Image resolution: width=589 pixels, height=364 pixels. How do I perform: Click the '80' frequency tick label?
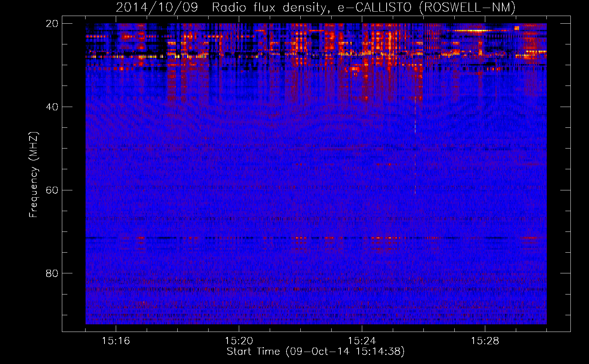pyautogui.click(x=52, y=273)
